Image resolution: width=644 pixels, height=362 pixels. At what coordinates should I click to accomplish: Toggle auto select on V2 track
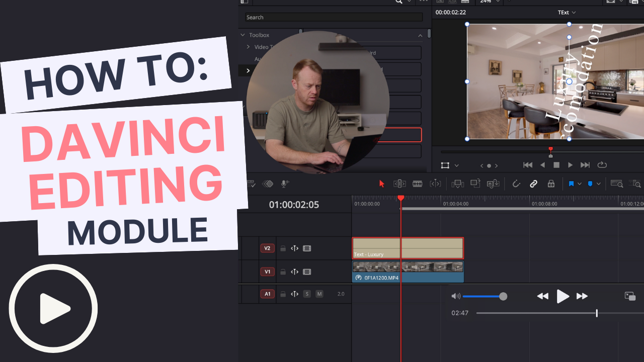295,248
